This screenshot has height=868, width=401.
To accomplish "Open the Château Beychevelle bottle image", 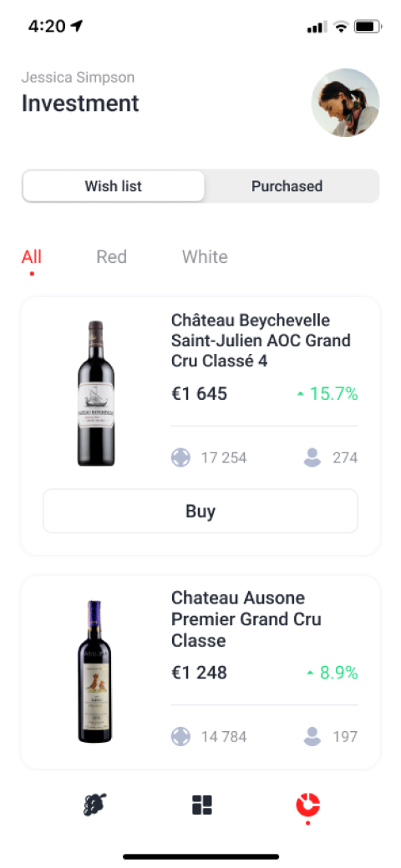I will pyautogui.click(x=96, y=393).
